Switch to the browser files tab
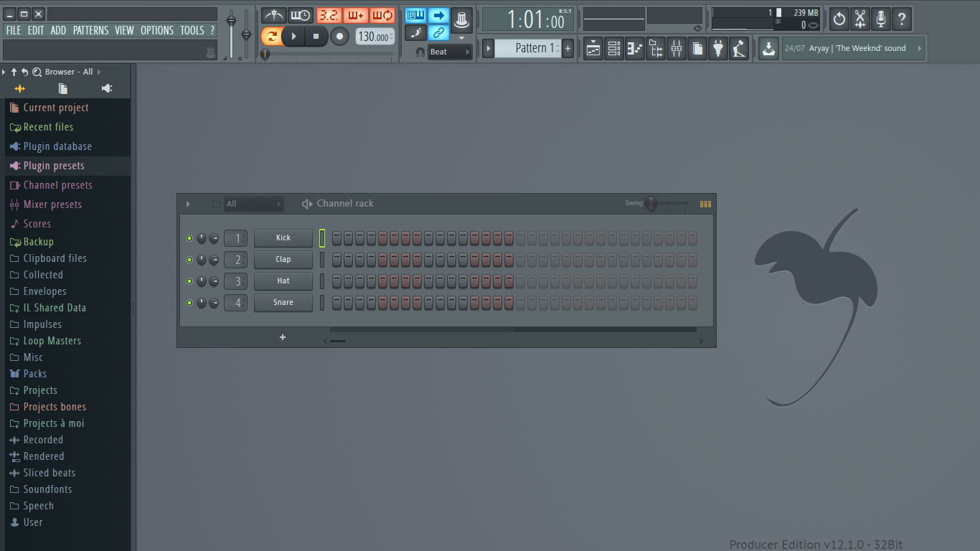Viewport: 980px width, 551px height. tap(63, 88)
